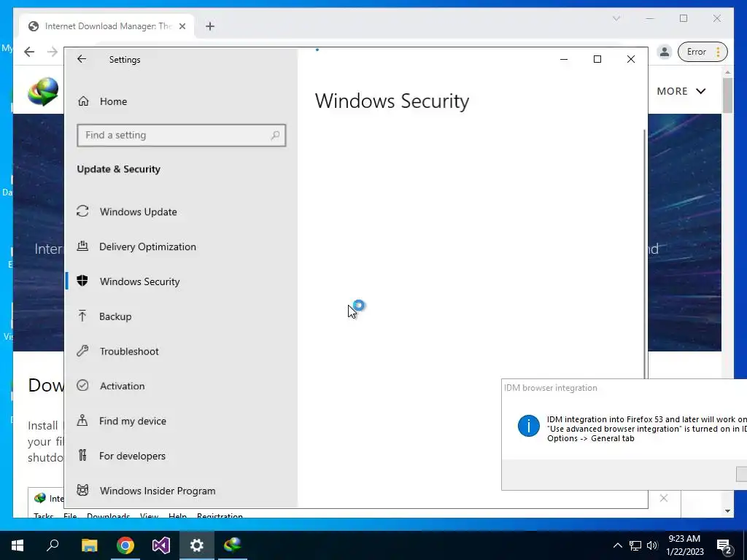Open the browser tab search chevron
Image resolution: width=747 pixels, height=560 pixels.
616,18
